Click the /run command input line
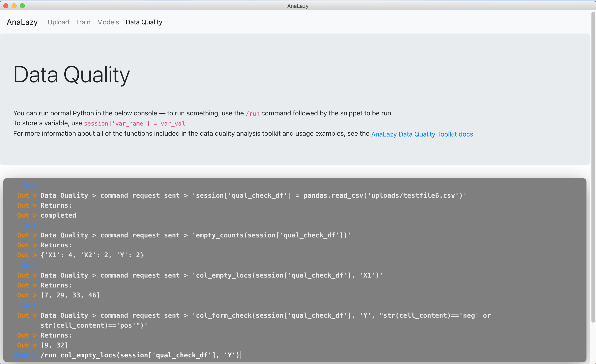Image resolution: width=596 pixels, height=364 pixels. [140, 355]
